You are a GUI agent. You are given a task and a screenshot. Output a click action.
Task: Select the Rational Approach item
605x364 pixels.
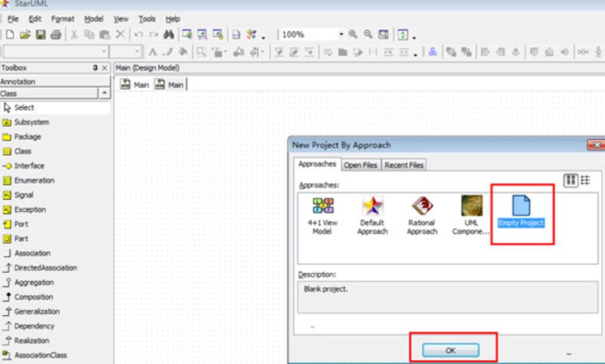point(422,216)
